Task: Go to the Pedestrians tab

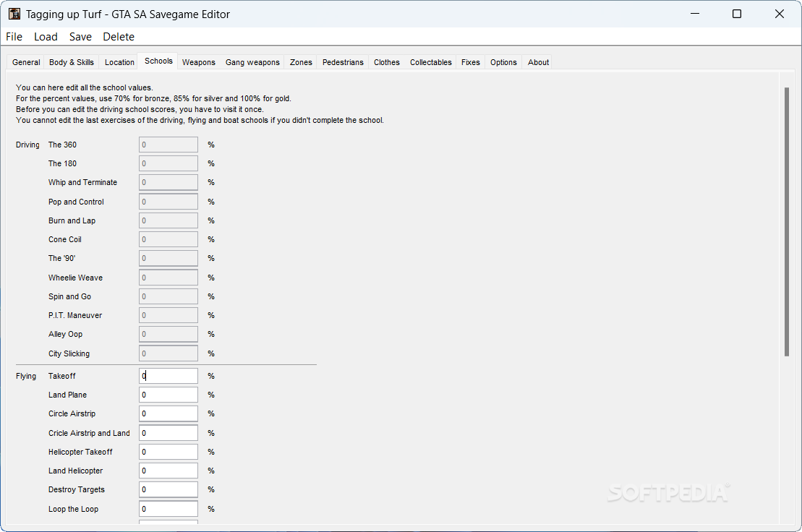Action: point(343,62)
